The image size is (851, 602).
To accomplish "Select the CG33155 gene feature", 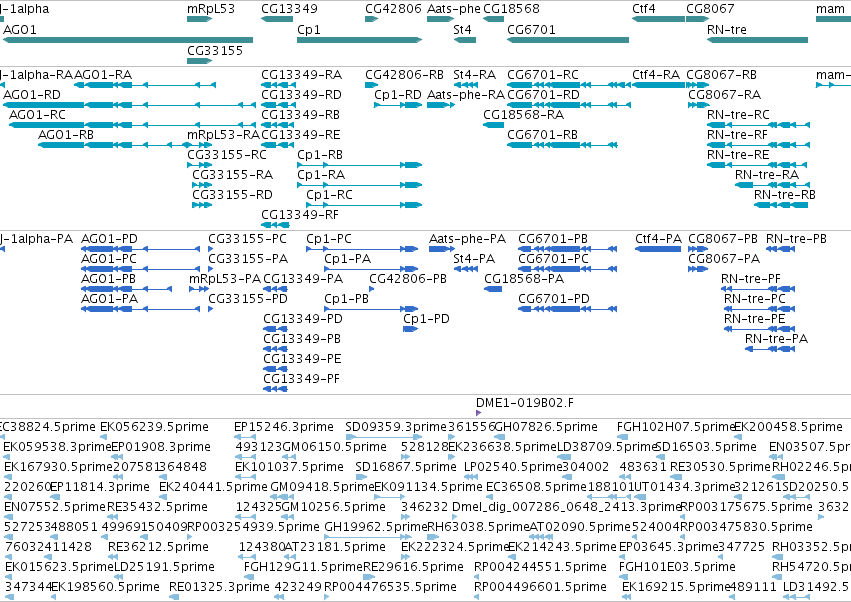I will click(x=199, y=61).
